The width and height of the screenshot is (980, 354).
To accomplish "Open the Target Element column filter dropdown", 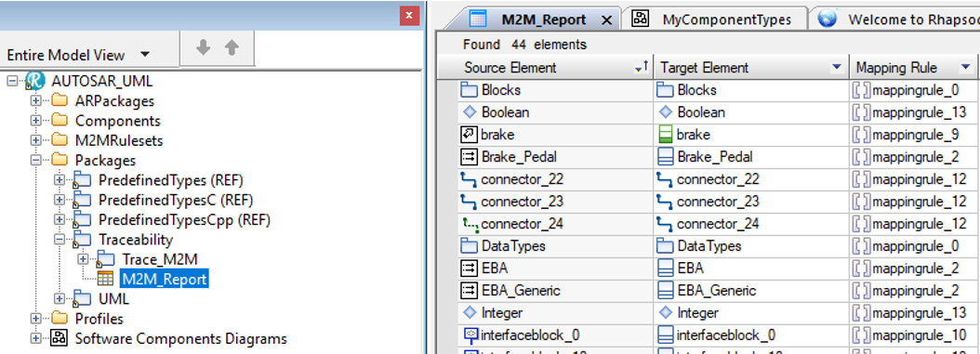I will (836, 68).
